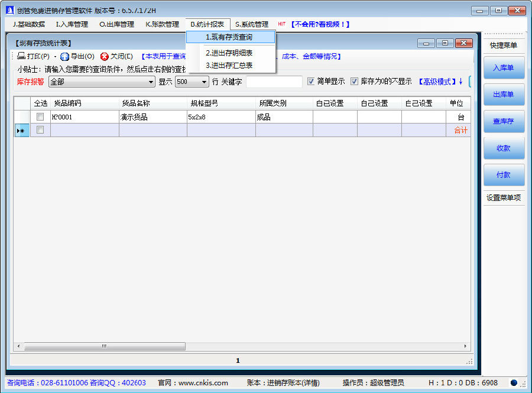Click the 操作员：超级管理员 status text
The height and width of the screenshot is (393, 532).
(x=373, y=383)
